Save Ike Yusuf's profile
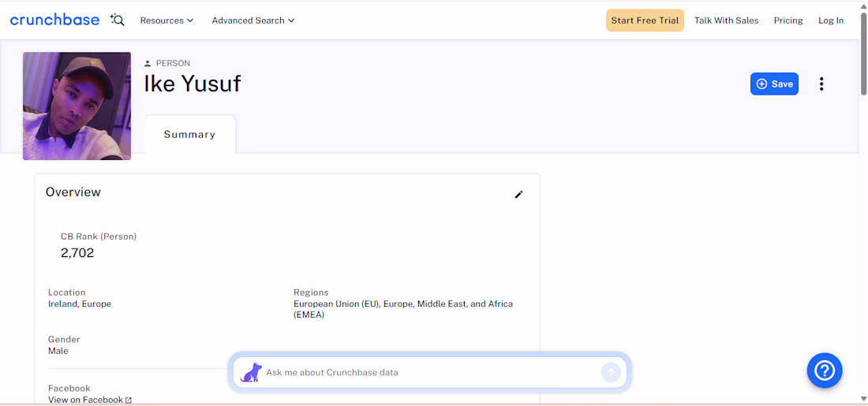The image size is (868, 406). coord(774,84)
